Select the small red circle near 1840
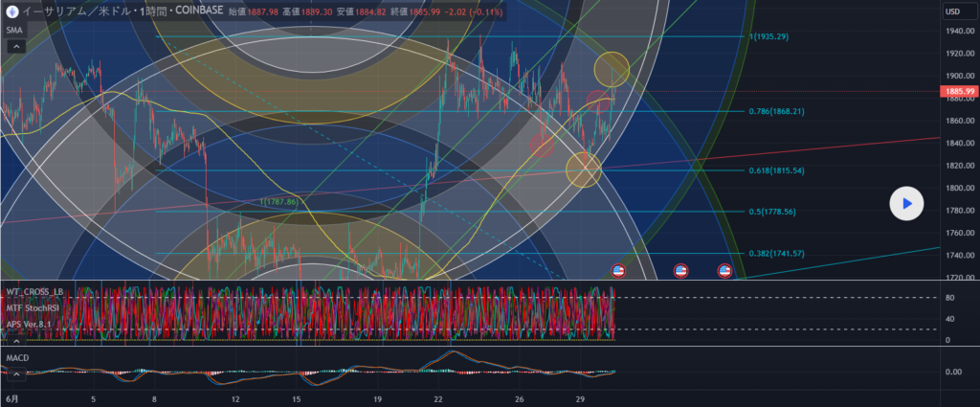980x407 pixels. (543, 145)
